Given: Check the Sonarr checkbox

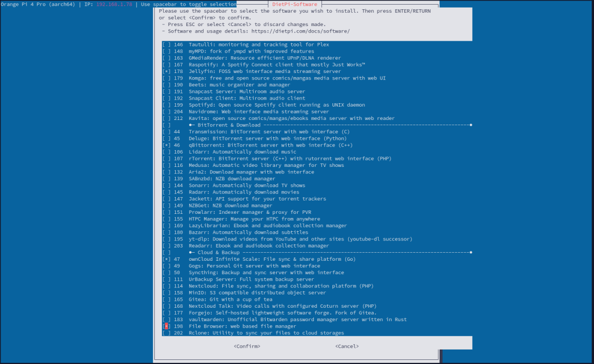Looking at the screenshot, I should 166,185.
